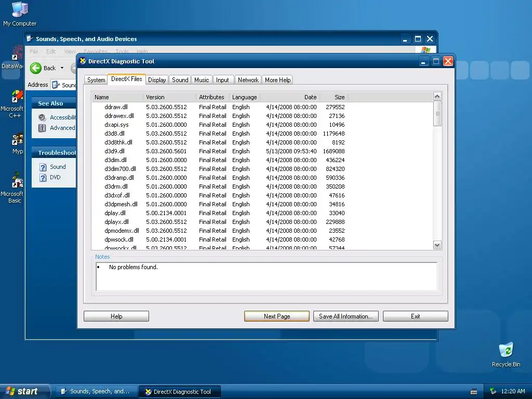Click DVD troubleshooter question-mark icon
The image size is (532, 399).
click(x=43, y=178)
